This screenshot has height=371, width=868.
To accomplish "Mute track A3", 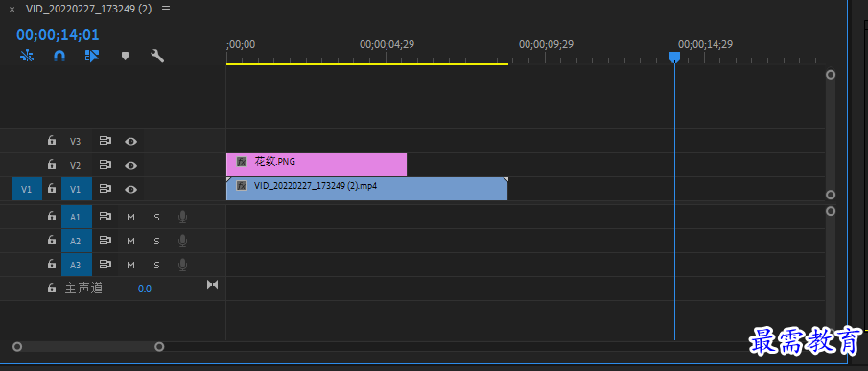I will [x=131, y=265].
